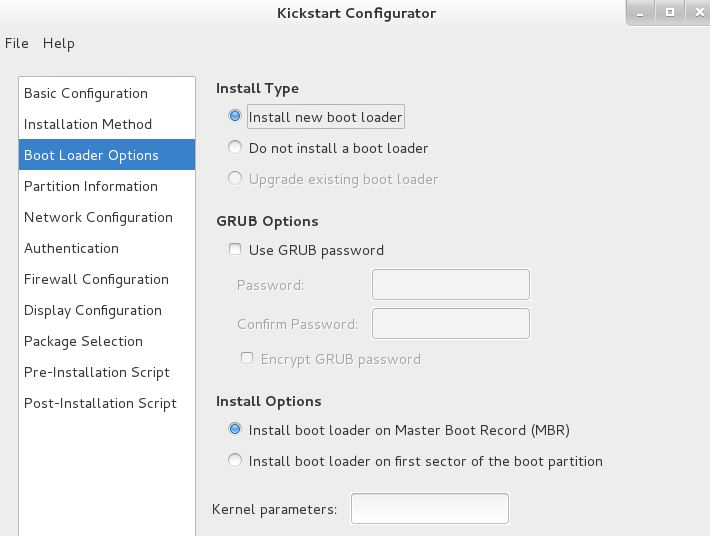710x536 pixels.
Task: Open the Authentication section
Action: pyautogui.click(x=107, y=248)
